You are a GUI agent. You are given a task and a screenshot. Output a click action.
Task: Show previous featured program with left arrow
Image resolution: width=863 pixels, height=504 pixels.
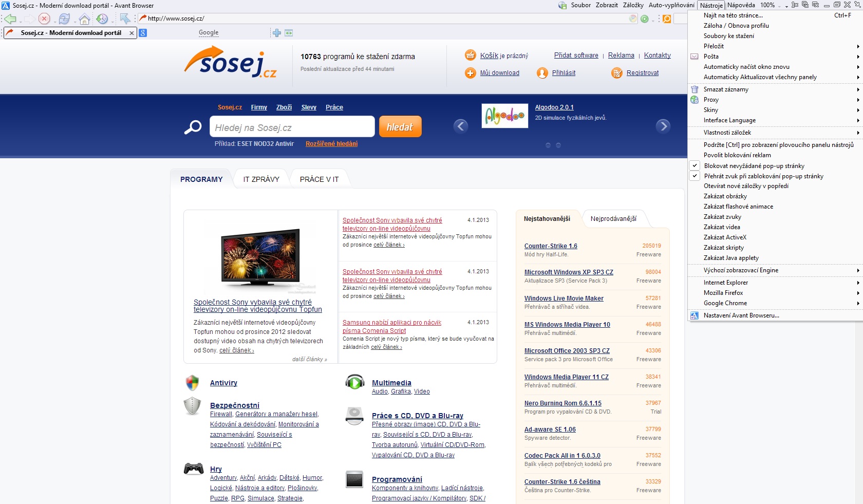tap(461, 126)
